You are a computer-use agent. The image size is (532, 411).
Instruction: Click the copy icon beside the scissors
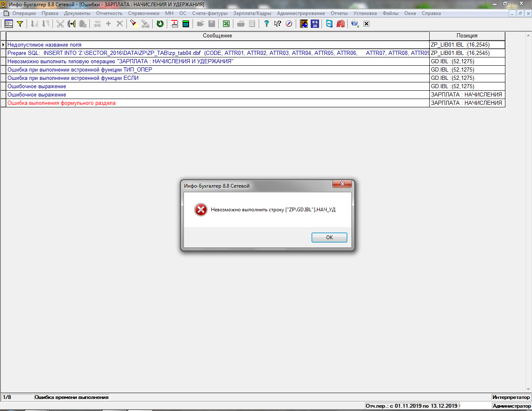[72, 24]
